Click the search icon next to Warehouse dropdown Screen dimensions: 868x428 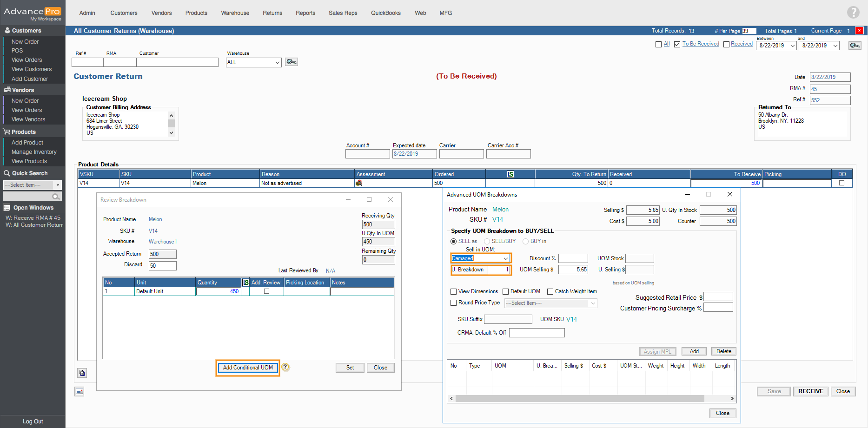point(292,62)
